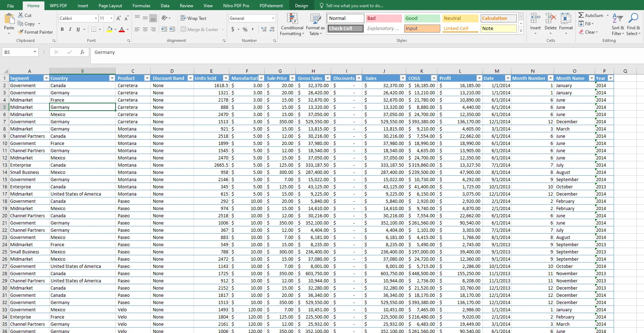Click the Decrease Indent icon
Image resolution: width=644 pixels, height=333 pixels.
pos(164,29)
